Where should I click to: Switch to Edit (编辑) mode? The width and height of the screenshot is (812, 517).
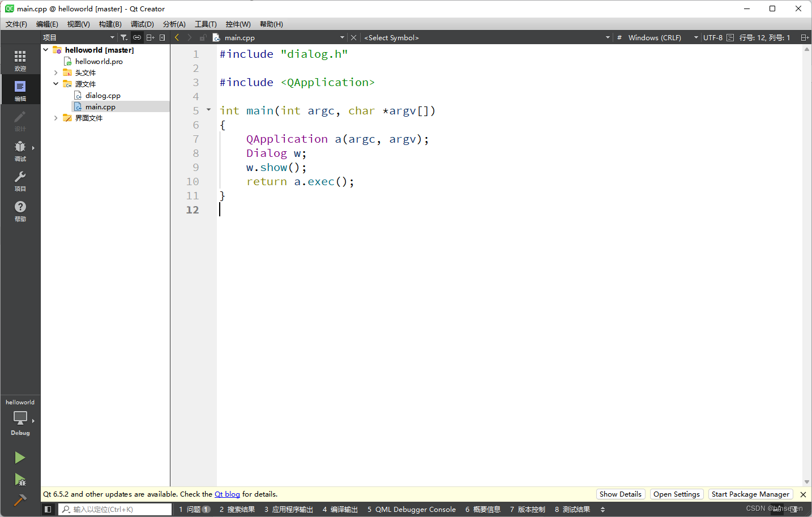[x=20, y=90]
